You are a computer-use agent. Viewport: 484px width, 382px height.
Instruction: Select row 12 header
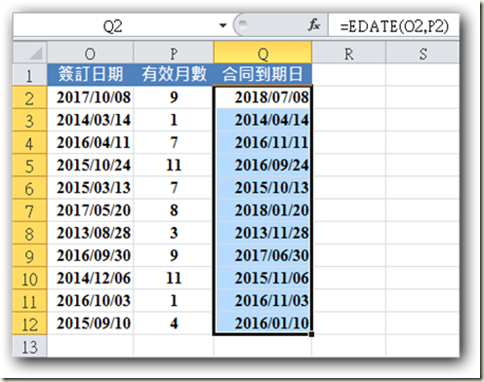click(x=30, y=324)
